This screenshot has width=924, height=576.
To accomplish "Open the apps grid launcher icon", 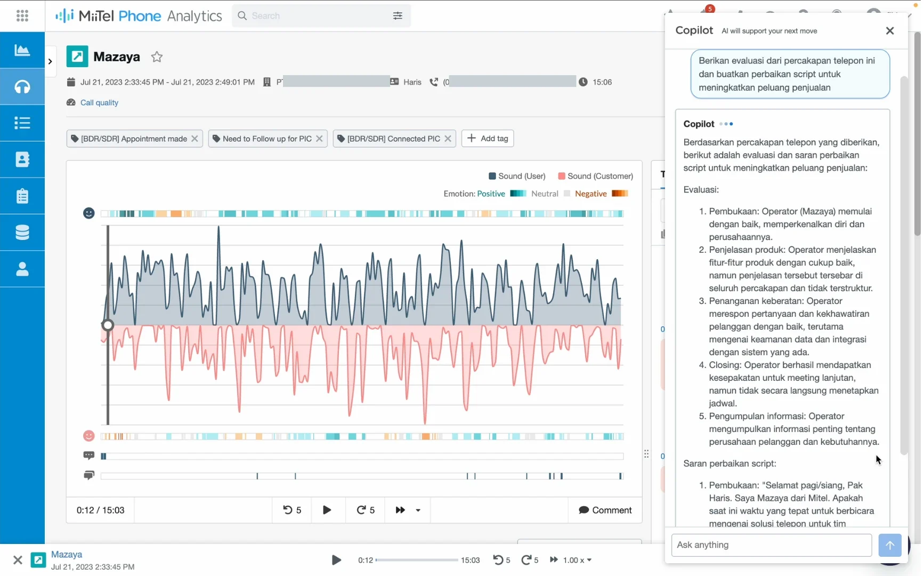I will coord(22,16).
